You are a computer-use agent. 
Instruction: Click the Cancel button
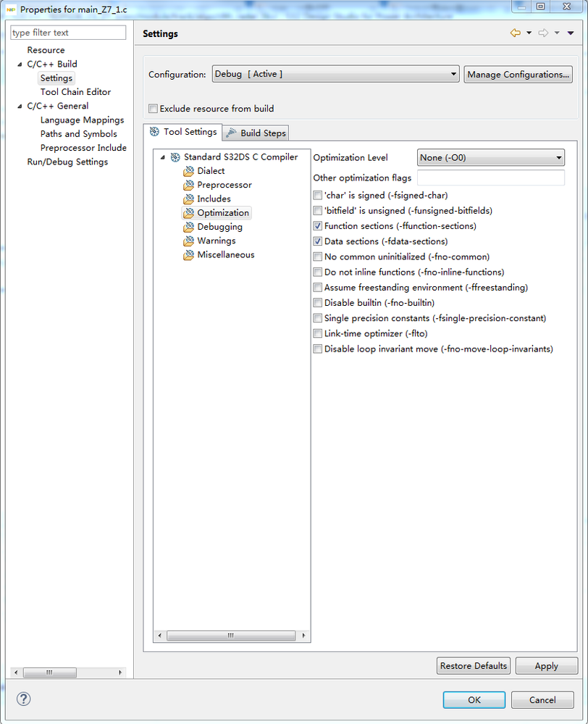542,700
